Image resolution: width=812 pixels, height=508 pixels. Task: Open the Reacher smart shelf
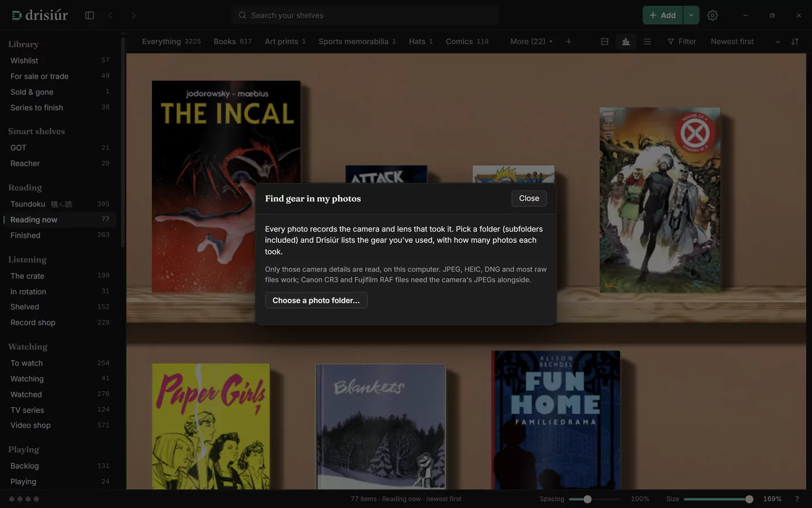pos(60,163)
